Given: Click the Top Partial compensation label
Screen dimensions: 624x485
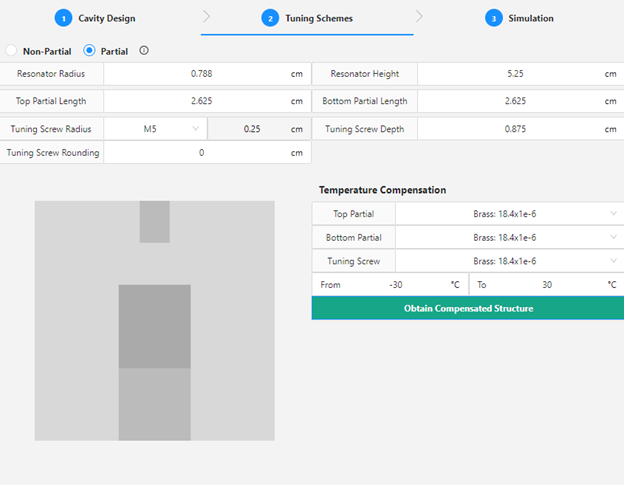Looking at the screenshot, I should pyautogui.click(x=353, y=214).
